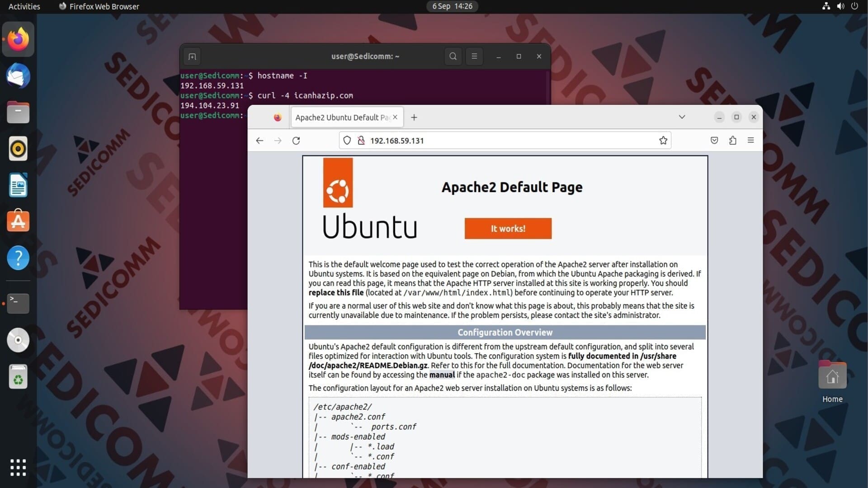
Task: Open Ubuntu Software store icon
Action: (18, 221)
